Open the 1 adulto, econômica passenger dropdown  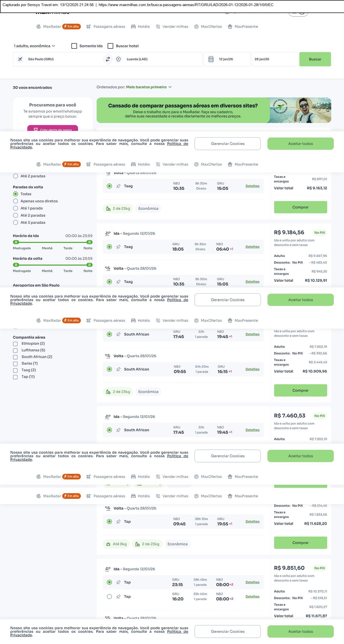point(34,46)
